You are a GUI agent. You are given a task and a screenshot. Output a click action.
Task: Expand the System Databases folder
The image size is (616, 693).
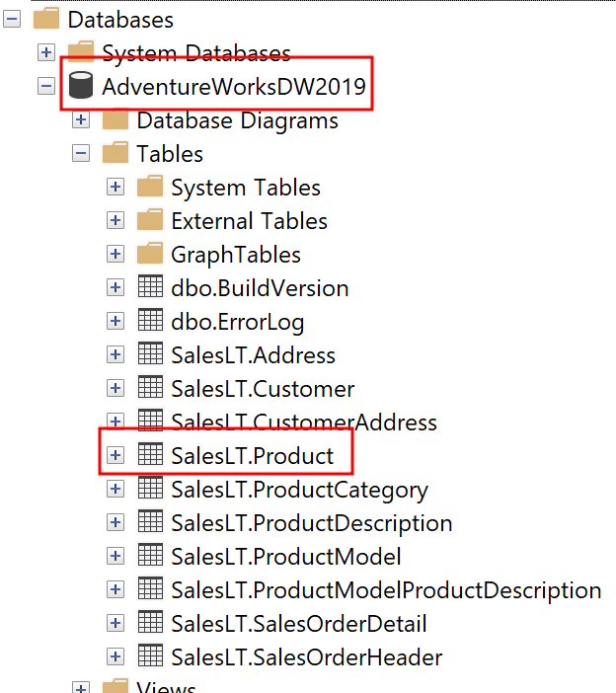(46, 52)
